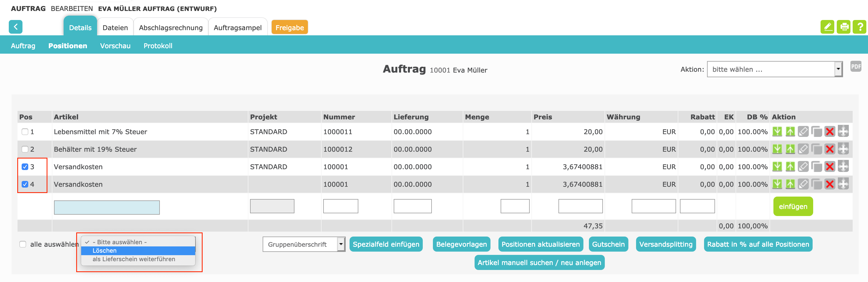The width and height of the screenshot is (868, 282).
Task: Click the light blue Artikel input field
Action: point(107,207)
